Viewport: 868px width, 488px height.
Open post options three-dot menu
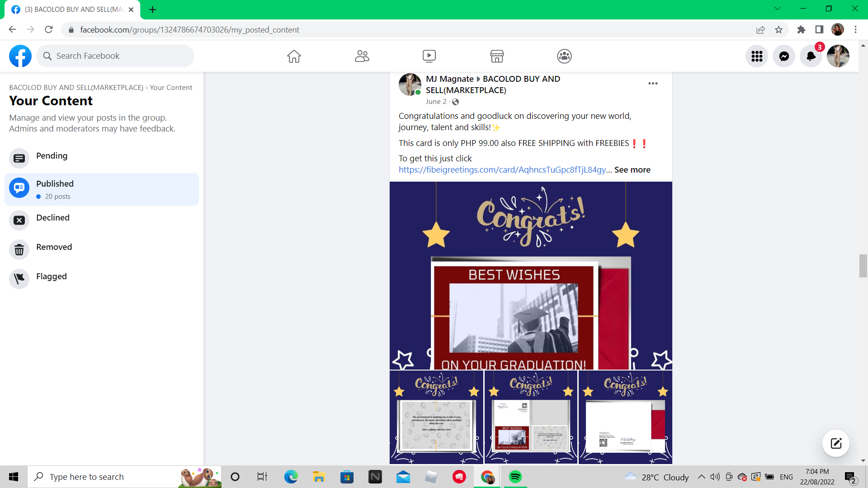[653, 84]
